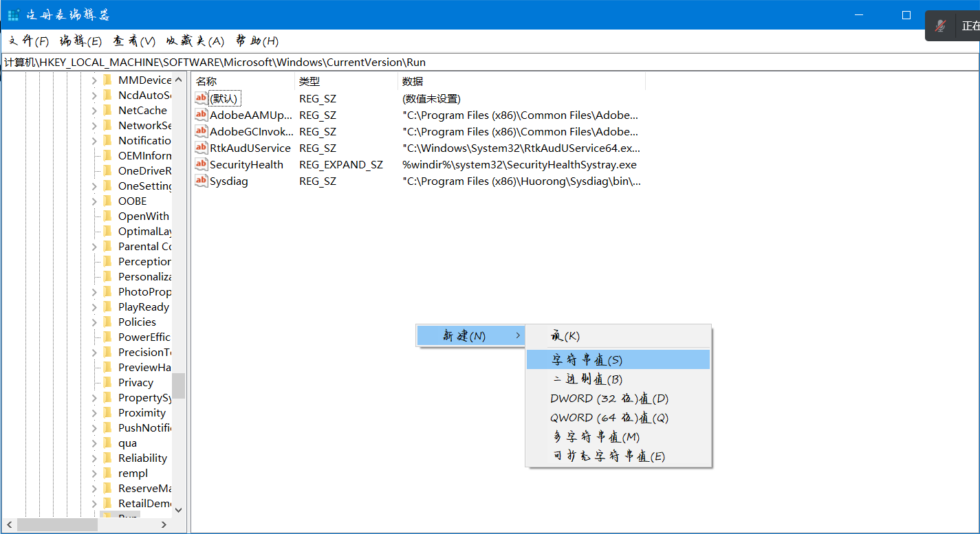Viewport: 980px width, 534px height.
Task: Click the Policies folder icon
Action: (108, 321)
